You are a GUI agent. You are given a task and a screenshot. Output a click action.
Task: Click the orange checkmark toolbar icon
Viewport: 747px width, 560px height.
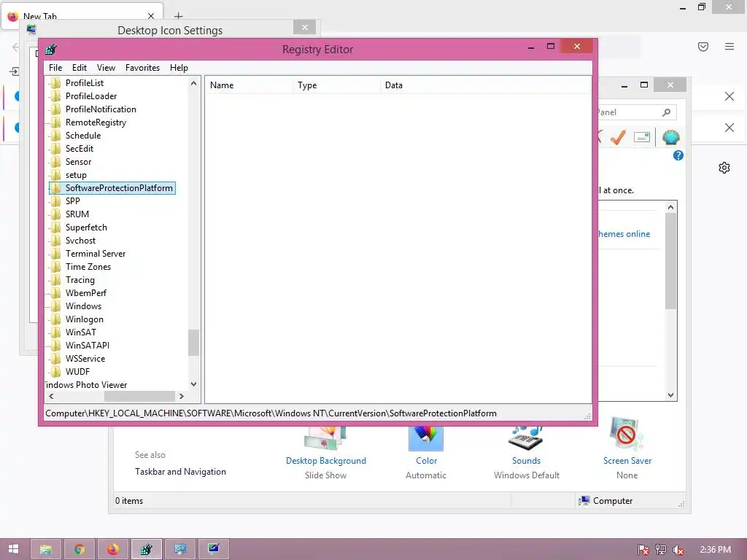618,137
